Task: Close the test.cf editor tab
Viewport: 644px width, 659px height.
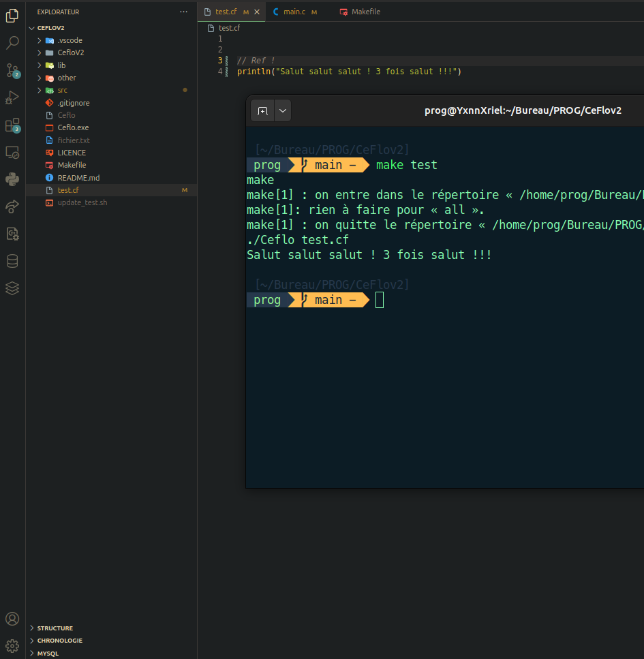Action: [257, 12]
